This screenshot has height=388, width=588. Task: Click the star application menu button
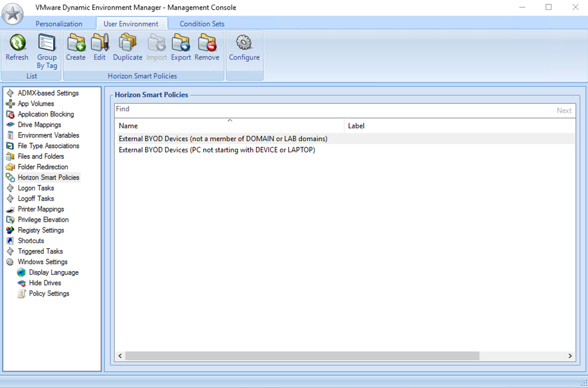click(x=13, y=14)
